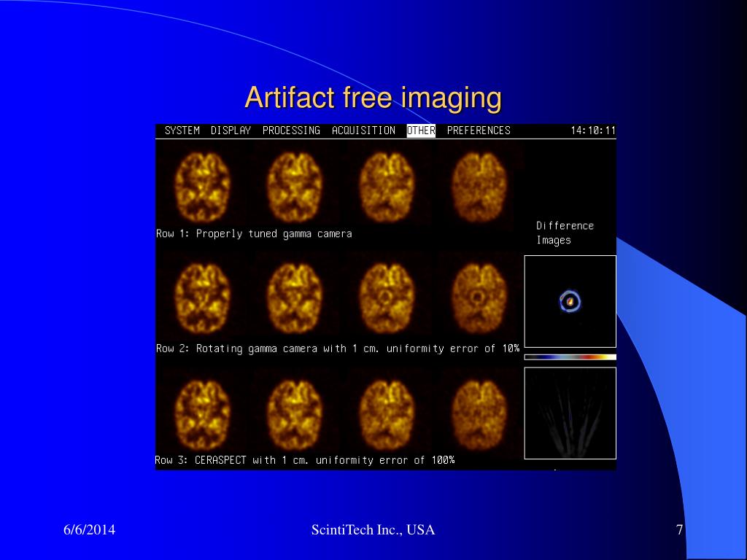Click the Row 3 CERASPECT difference image
Image resolution: width=747 pixels, height=560 pixels.
coord(570,413)
